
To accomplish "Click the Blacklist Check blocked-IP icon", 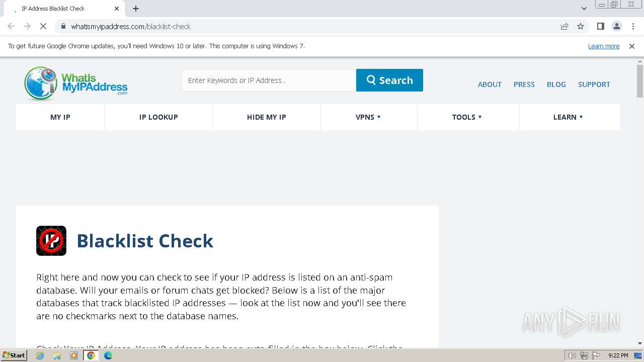I will point(51,241).
